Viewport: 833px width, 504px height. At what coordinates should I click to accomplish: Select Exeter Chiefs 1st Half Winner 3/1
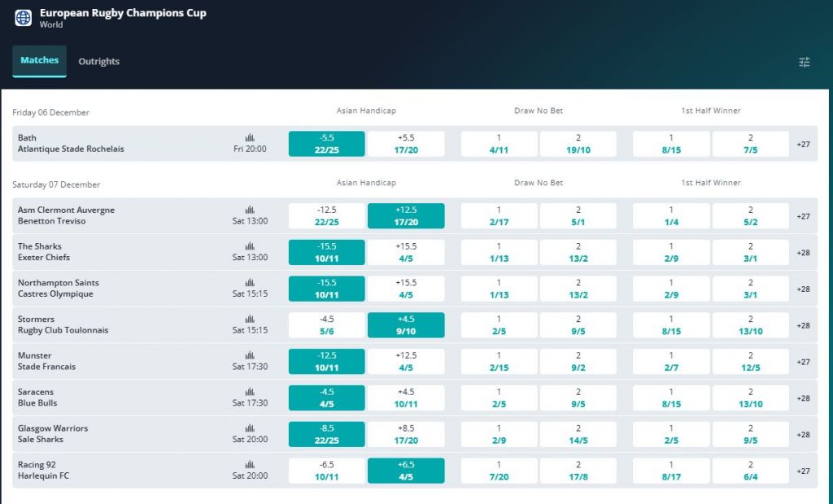[751, 252]
